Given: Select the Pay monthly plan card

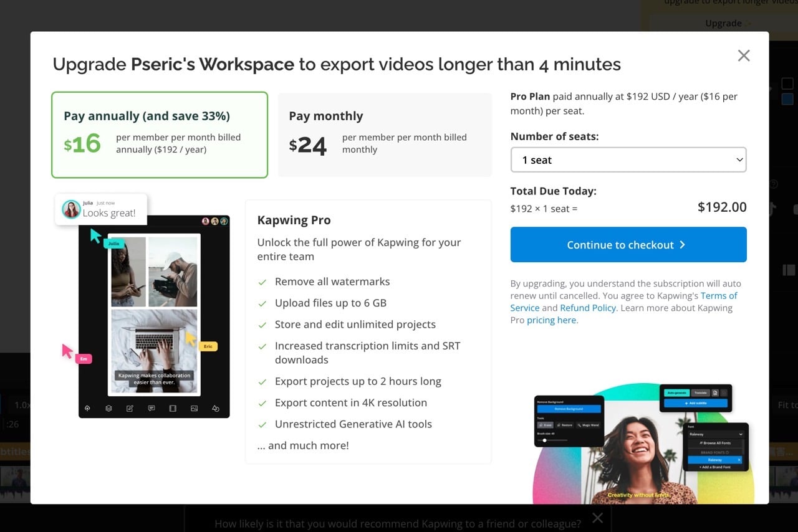Looking at the screenshot, I should [x=385, y=135].
